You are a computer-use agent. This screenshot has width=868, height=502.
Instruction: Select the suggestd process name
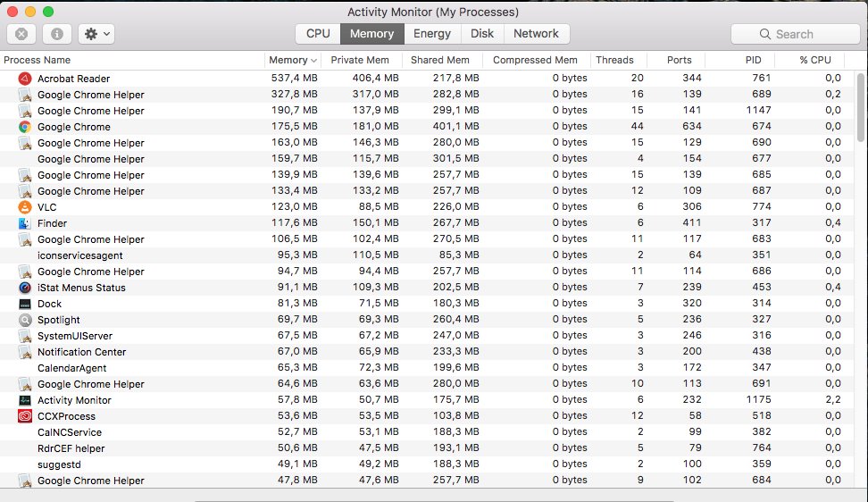point(59,464)
